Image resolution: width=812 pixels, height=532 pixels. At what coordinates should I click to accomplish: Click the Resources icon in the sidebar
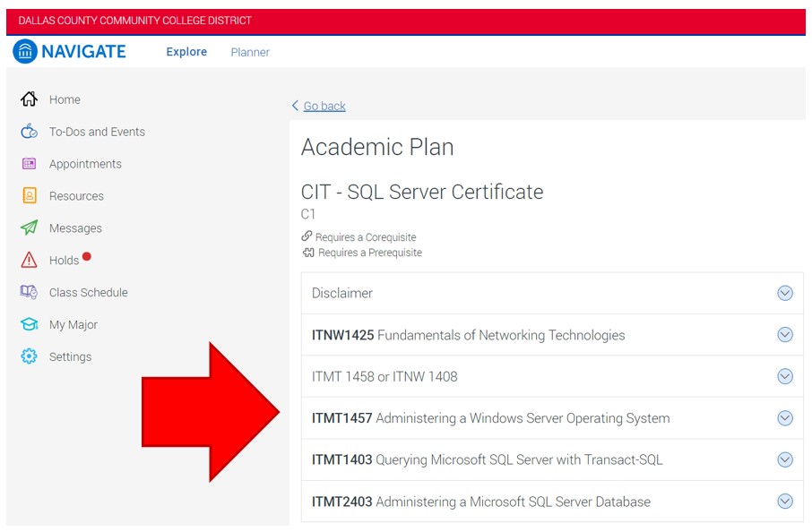click(29, 195)
